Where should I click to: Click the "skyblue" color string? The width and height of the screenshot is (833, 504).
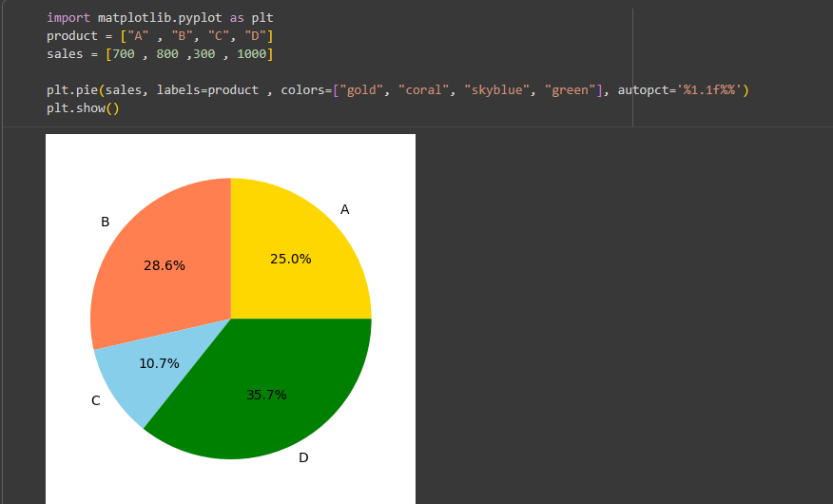click(x=496, y=90)
